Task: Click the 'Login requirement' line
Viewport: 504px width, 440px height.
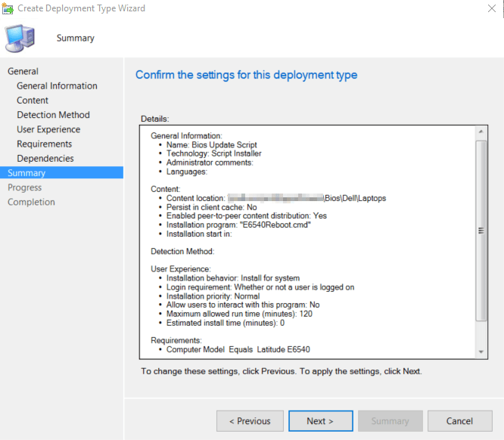Action: pos(260,287)
